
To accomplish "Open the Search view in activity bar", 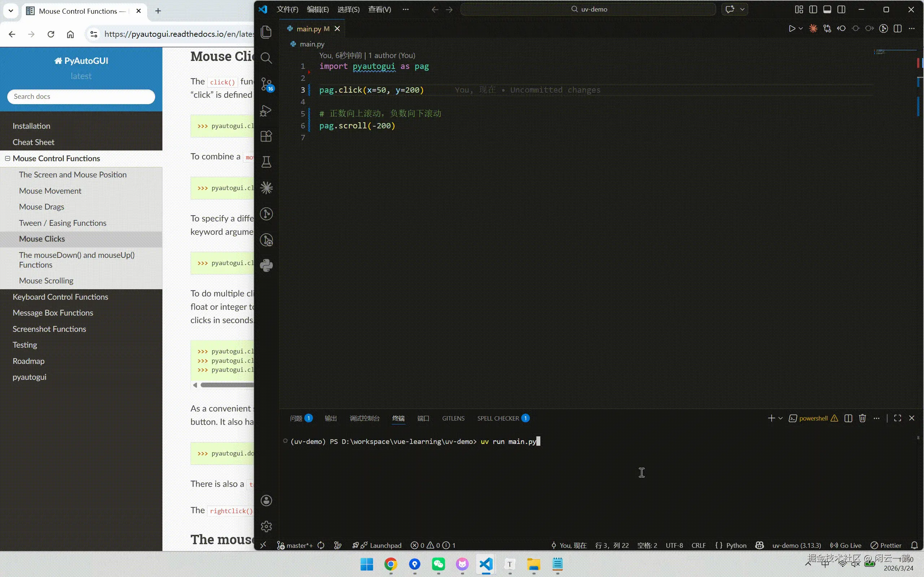I will point(266,58).
